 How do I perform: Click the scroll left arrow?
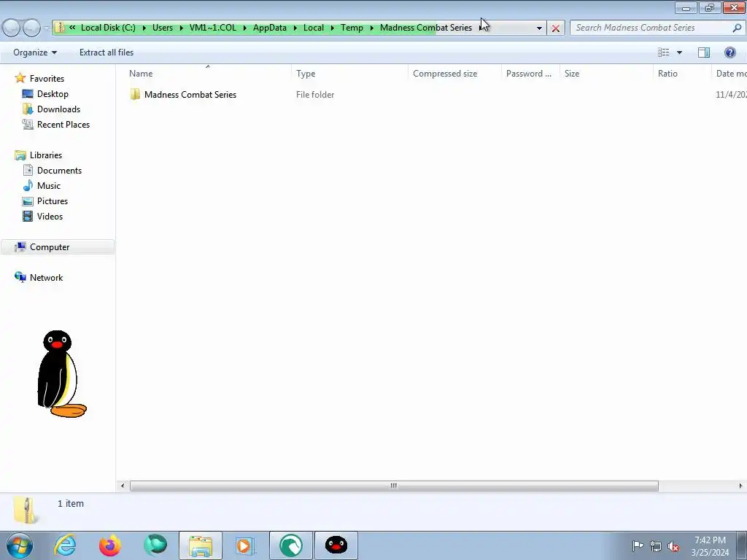tap(123, 486)
